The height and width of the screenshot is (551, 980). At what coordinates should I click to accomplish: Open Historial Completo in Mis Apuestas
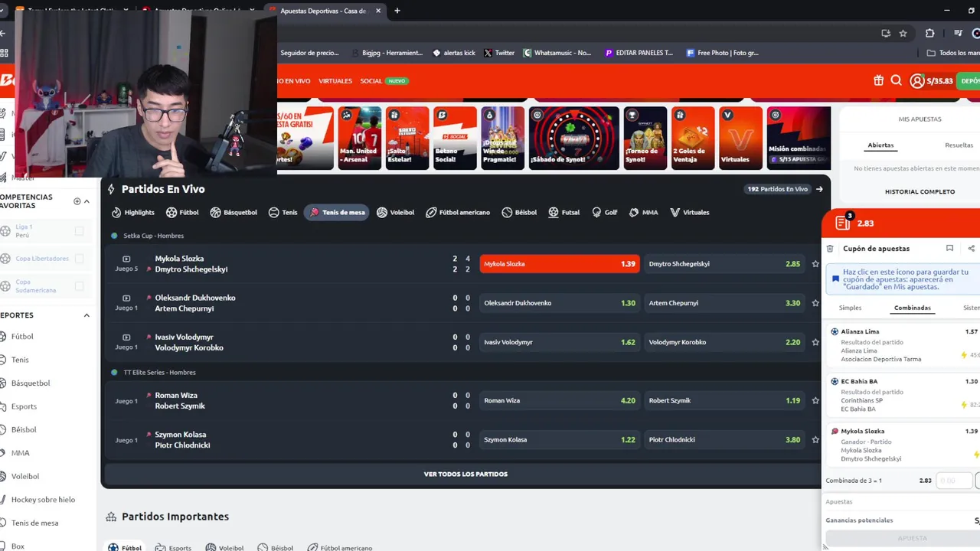920,192
